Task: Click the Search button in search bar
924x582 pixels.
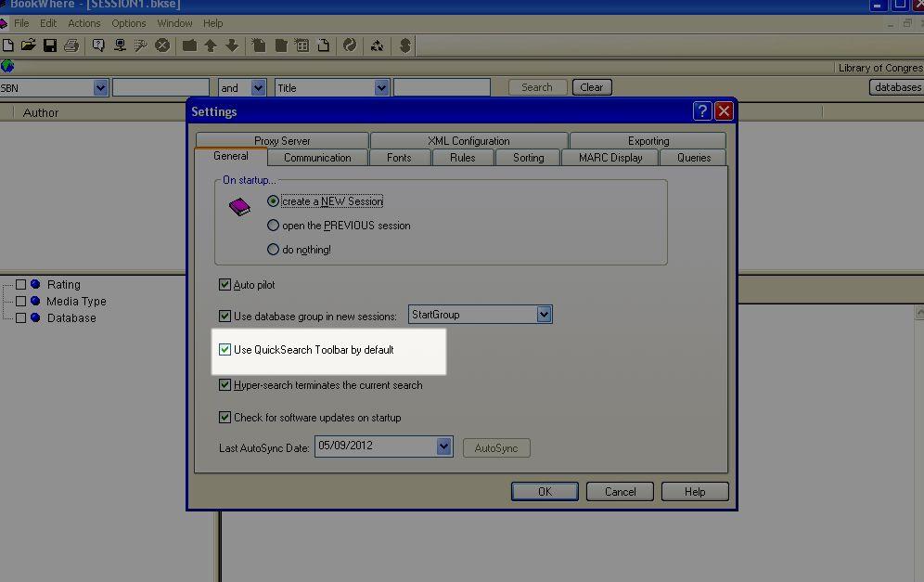Action: tap(537, 87)
